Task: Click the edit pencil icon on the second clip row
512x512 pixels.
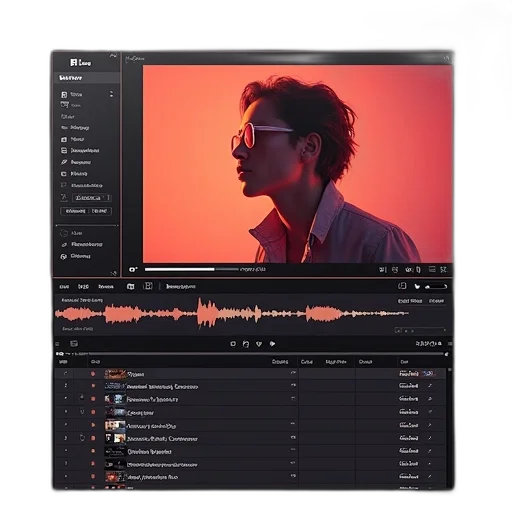Action: tap(430, 386)
